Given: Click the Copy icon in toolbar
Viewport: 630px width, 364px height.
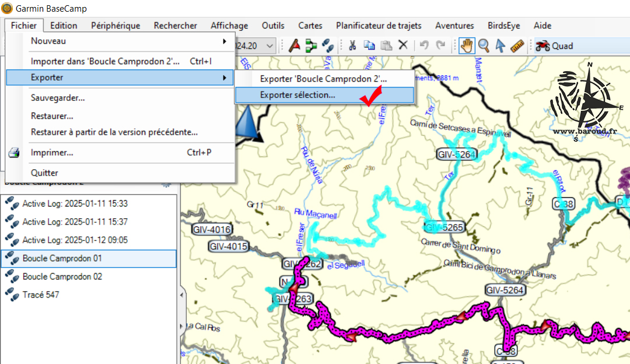Looking at the screenshot, I should coord(369,46).
